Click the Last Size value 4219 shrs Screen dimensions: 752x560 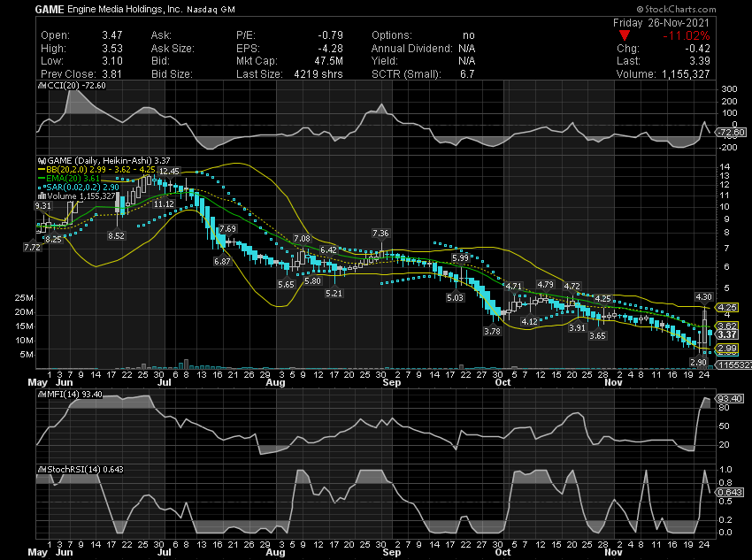point(318,74)
